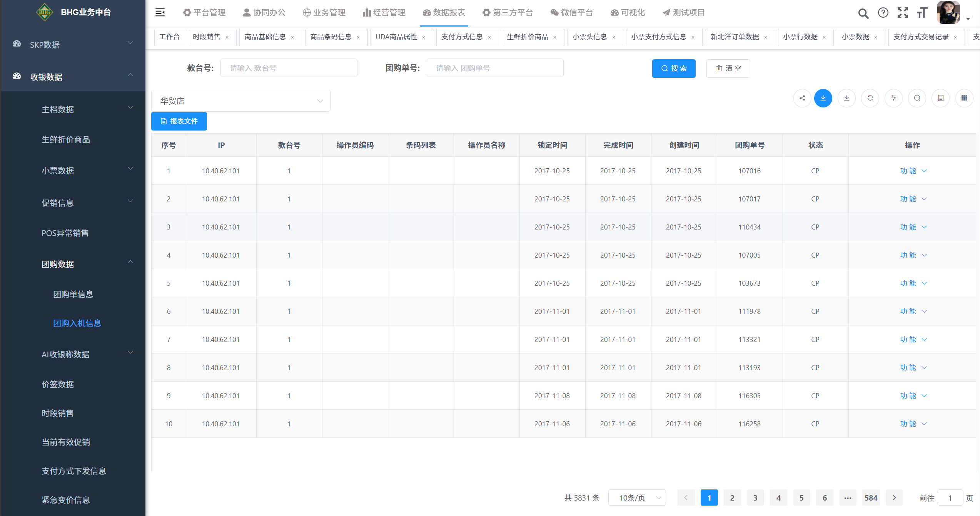Screen dimensions: 980x516
Task: Click the blue download icon button
Action: tap(823, 98)
